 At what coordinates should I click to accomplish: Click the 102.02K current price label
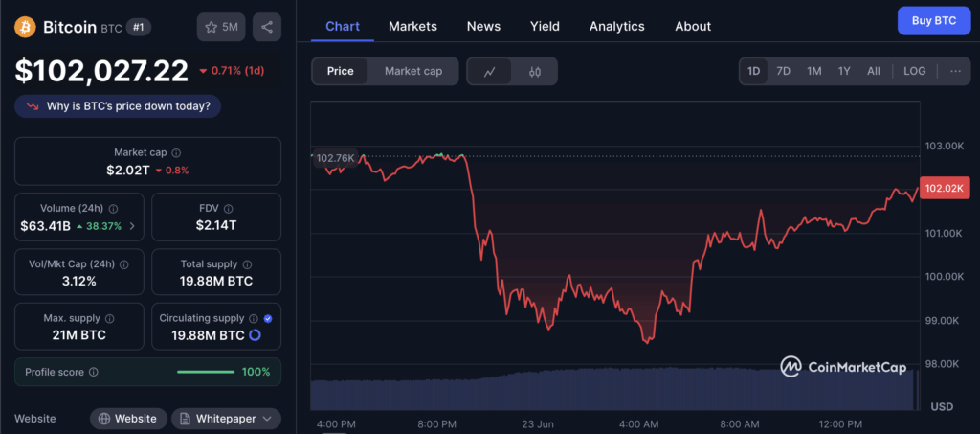tap(944, 188)
